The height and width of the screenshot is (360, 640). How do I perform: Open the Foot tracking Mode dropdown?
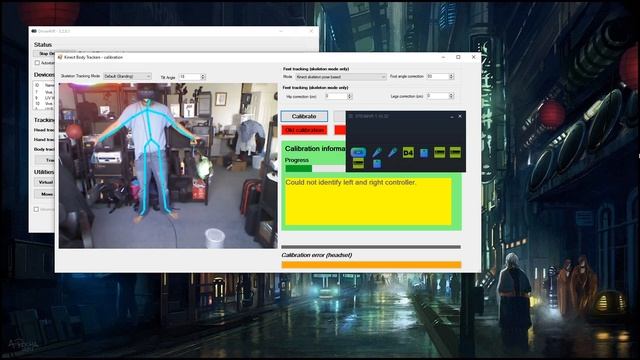(340, 77)
